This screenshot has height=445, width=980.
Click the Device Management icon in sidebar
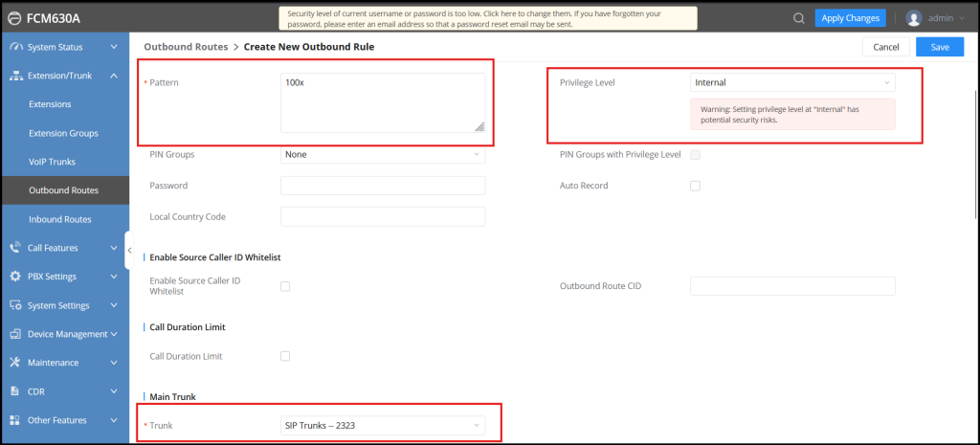(x=15, y=334)
